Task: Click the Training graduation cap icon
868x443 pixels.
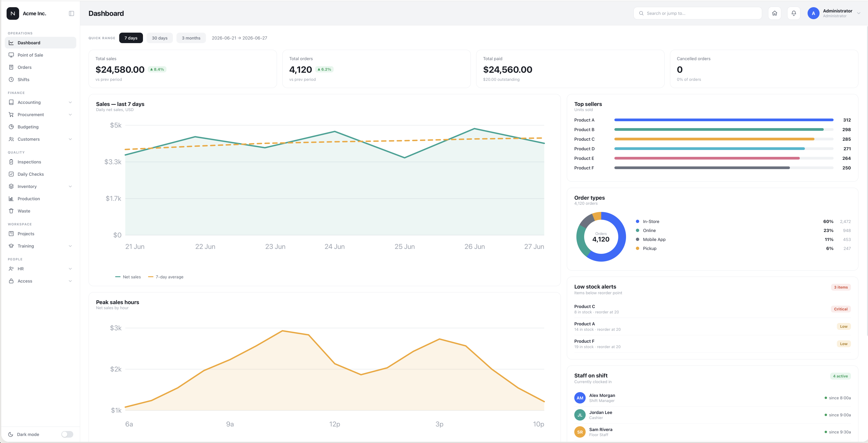Action: 11,246
